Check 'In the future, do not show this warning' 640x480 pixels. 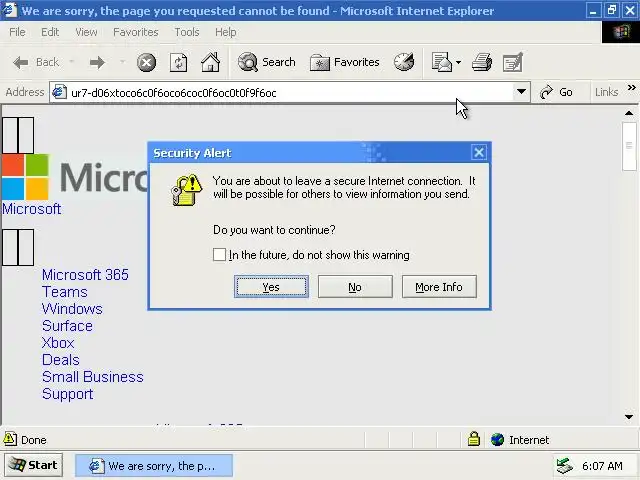219,255
